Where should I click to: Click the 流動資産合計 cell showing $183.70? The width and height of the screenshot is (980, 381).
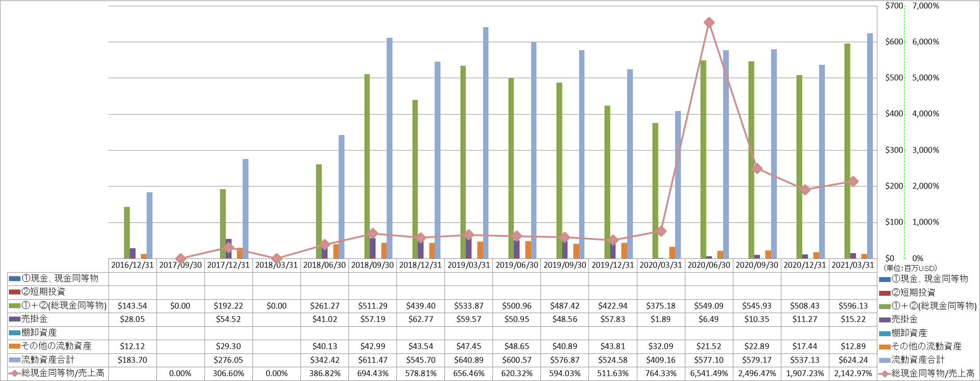coord(132,360)
